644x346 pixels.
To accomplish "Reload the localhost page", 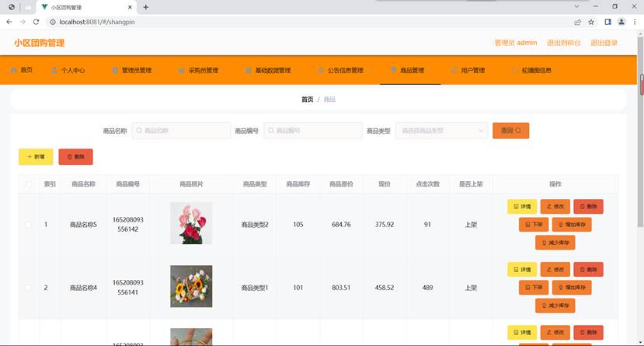I will point(37,22).
